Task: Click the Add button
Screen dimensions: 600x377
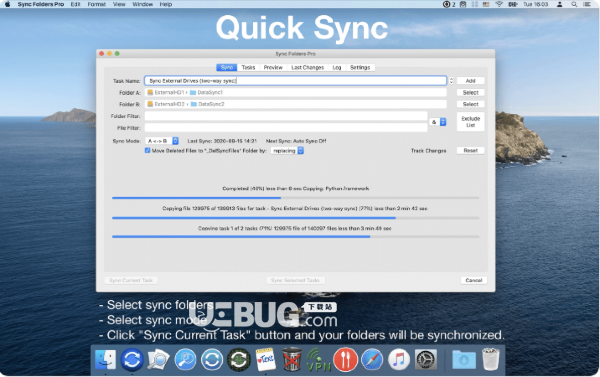Action: point(471,81)
